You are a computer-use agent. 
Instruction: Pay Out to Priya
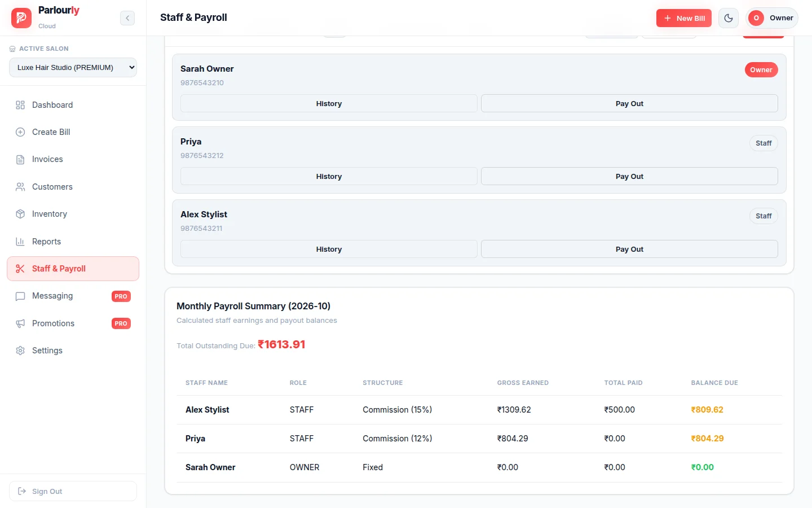629,176
